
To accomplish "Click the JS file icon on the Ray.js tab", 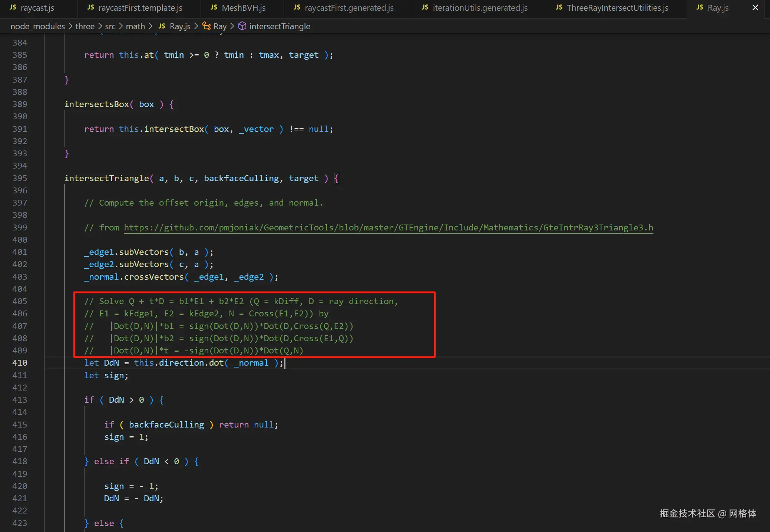I will click(700, 7).
